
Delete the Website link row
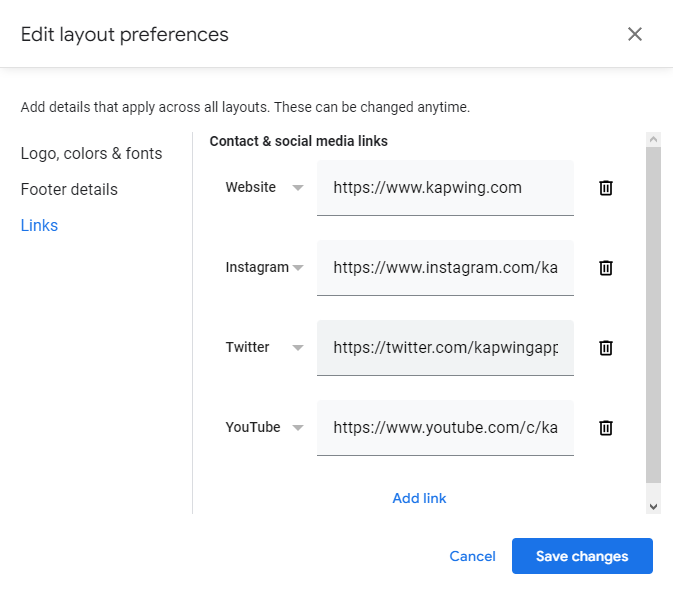(606, 188)
